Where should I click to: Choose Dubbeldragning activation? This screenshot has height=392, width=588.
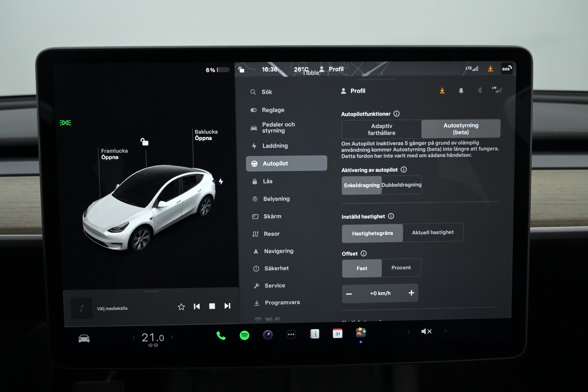(401, 185)
